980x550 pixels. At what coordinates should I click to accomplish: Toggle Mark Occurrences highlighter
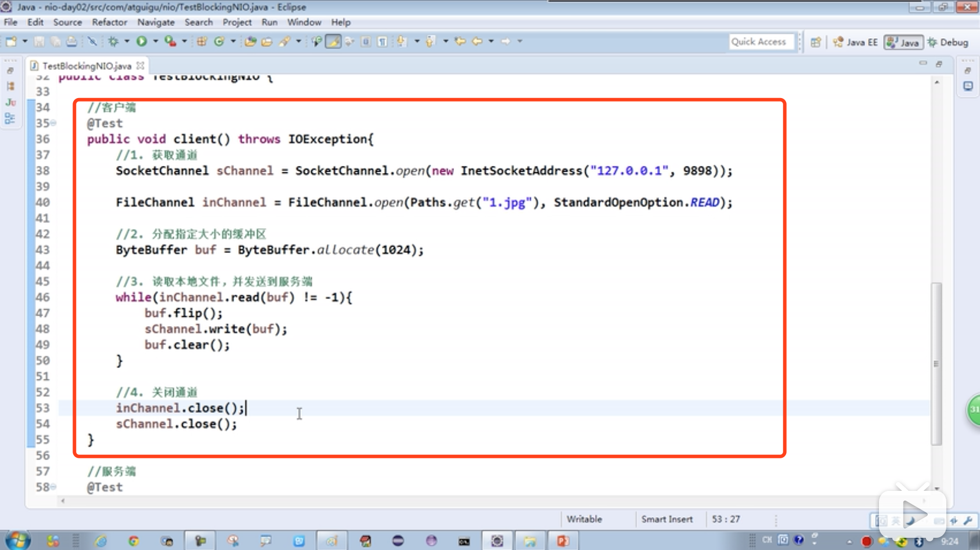pos(333,41)
